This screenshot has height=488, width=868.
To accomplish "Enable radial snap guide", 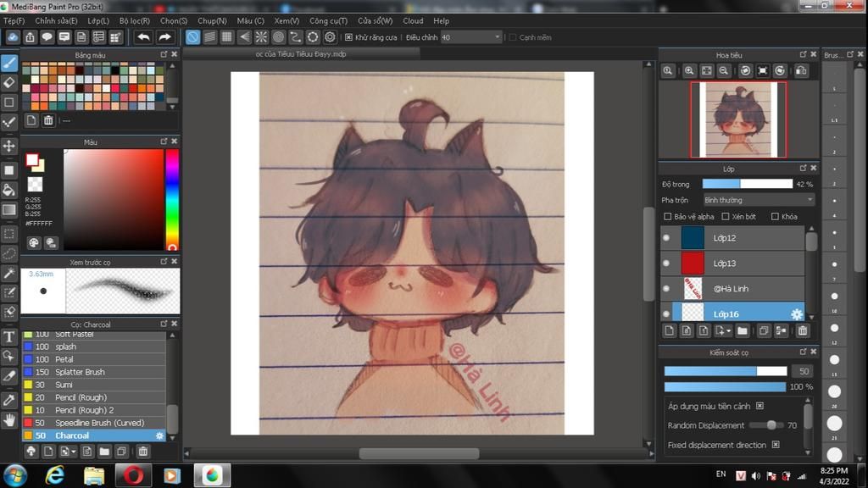I will pos(261,37).
